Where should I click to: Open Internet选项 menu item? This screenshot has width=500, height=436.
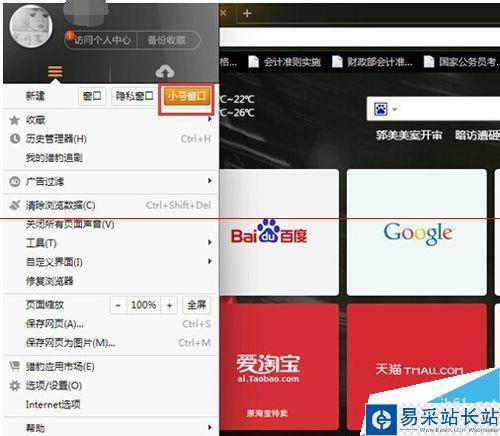(x=110, y=405)
